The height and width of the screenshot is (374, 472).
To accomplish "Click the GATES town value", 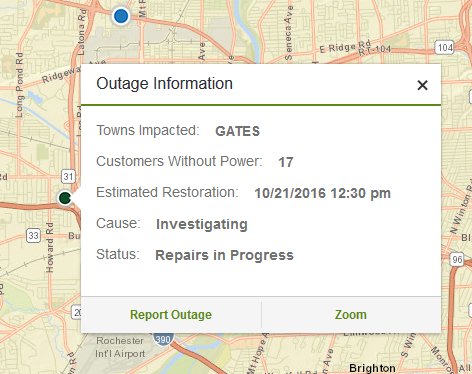I will (238, 131).
